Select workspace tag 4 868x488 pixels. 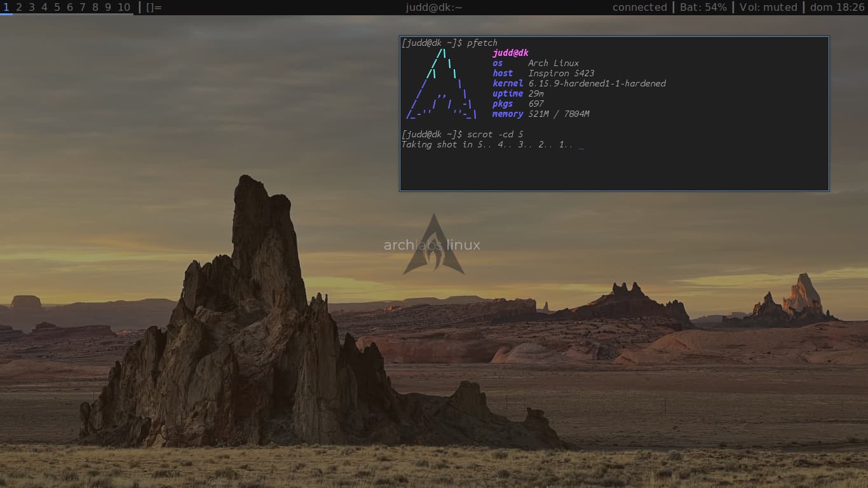pyautogui.click(x=44, y=8)
